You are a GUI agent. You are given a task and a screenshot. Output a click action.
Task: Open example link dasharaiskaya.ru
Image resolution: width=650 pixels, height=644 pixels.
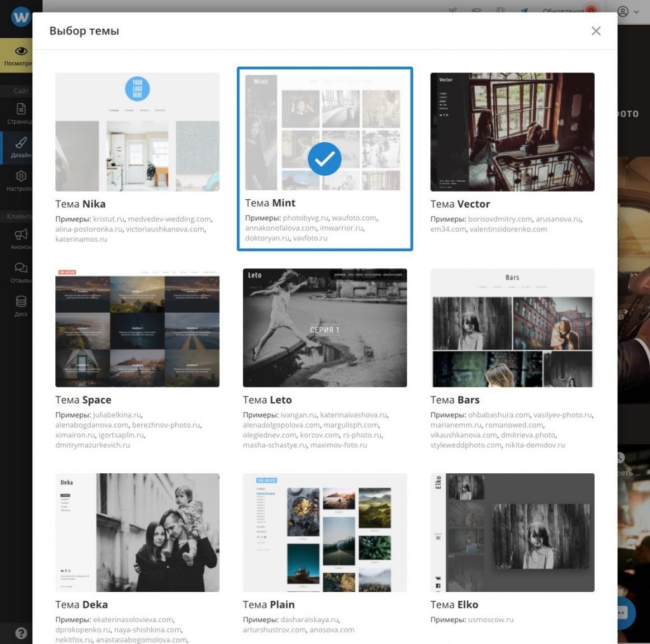point(309,619)
